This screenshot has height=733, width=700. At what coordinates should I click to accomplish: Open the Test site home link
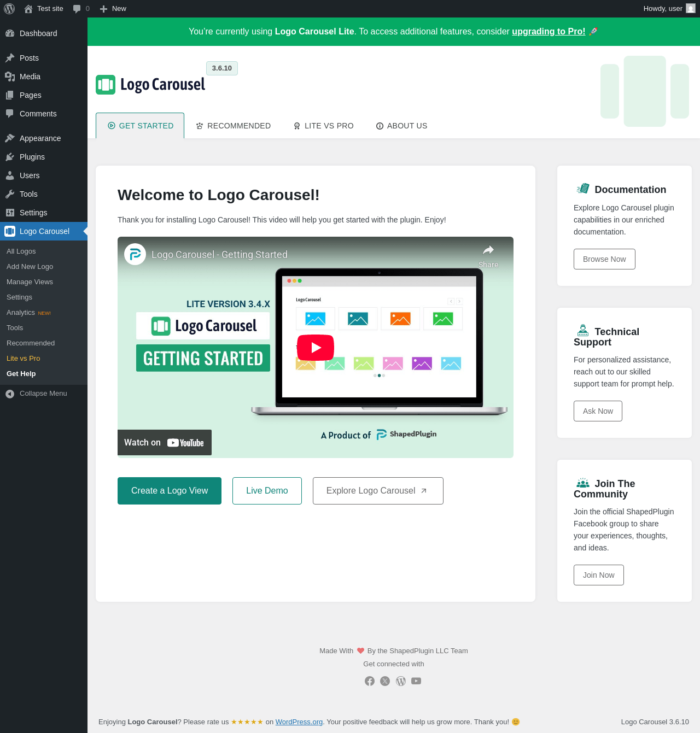[x=44, y=9]
